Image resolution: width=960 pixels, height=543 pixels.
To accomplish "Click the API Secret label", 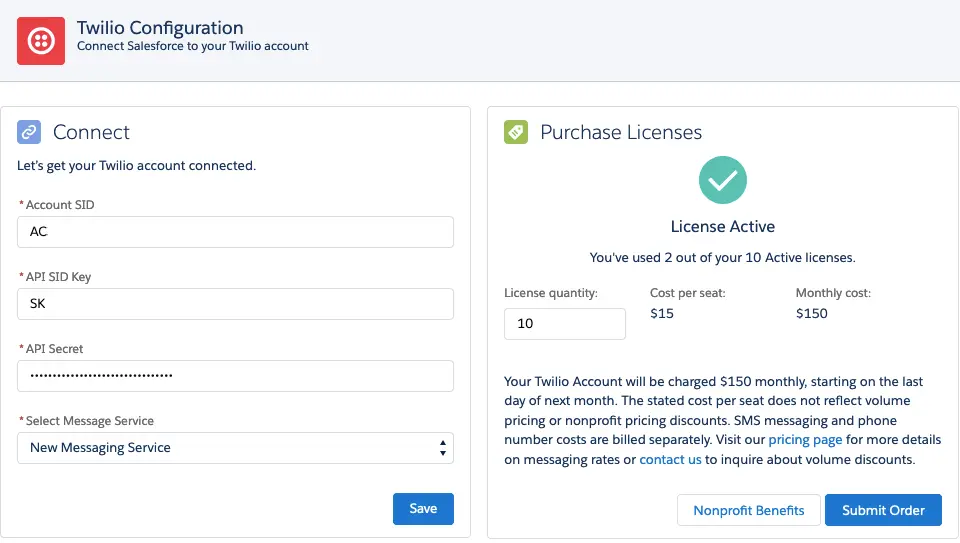I will [54, 349].
